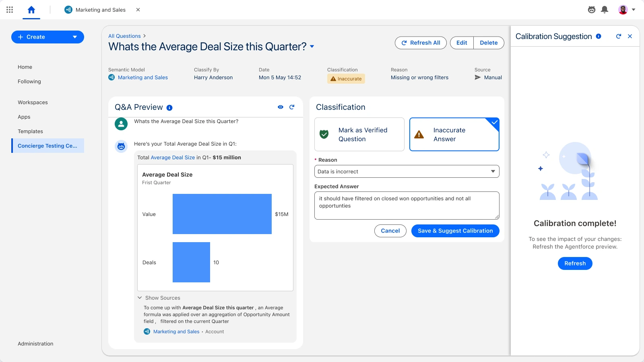Click Refresh under Calibration complete
The image size is (644, 362).
coord(575,263)
